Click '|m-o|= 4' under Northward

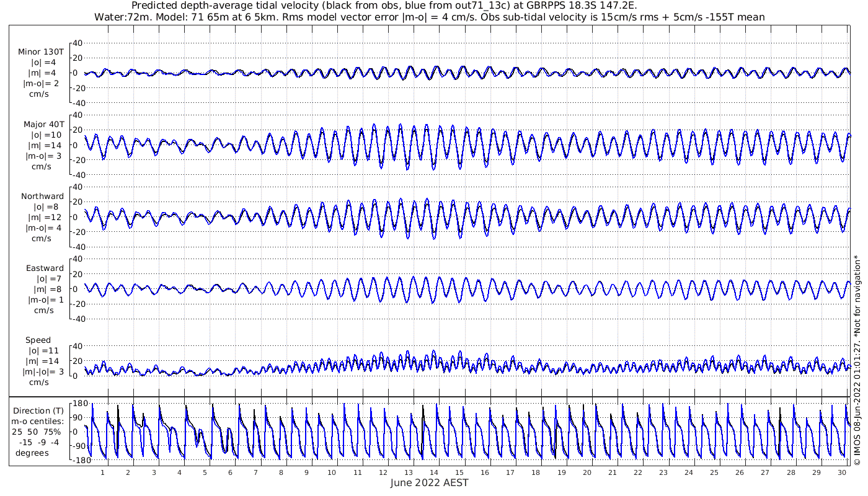pyautogui.click(x=43, y=228)
